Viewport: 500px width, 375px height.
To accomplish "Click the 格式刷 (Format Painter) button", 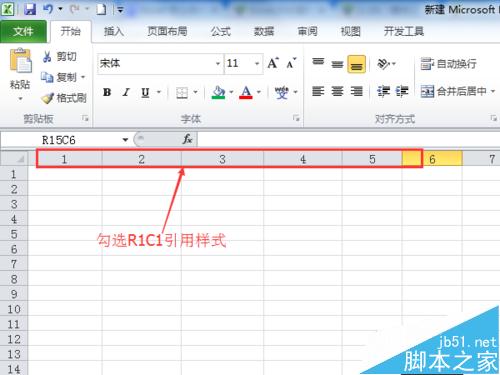I will coord(64,98).
